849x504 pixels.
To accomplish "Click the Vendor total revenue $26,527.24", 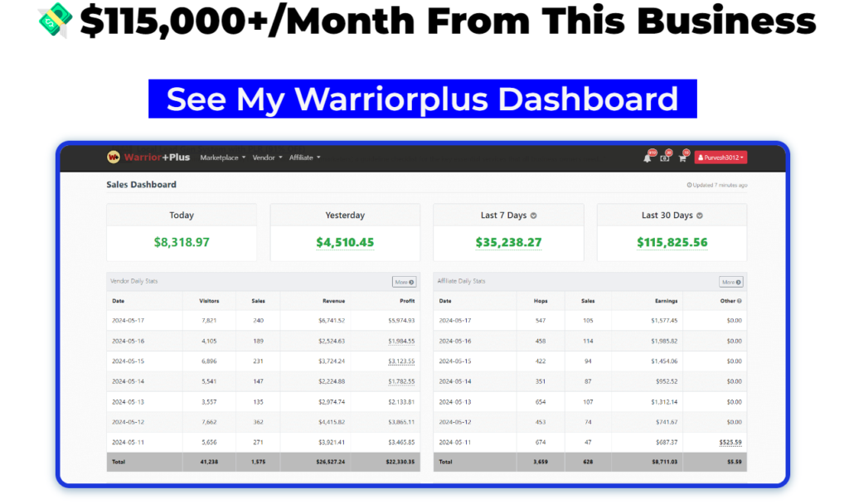I will pyautogui.click(x=330, y=463).
